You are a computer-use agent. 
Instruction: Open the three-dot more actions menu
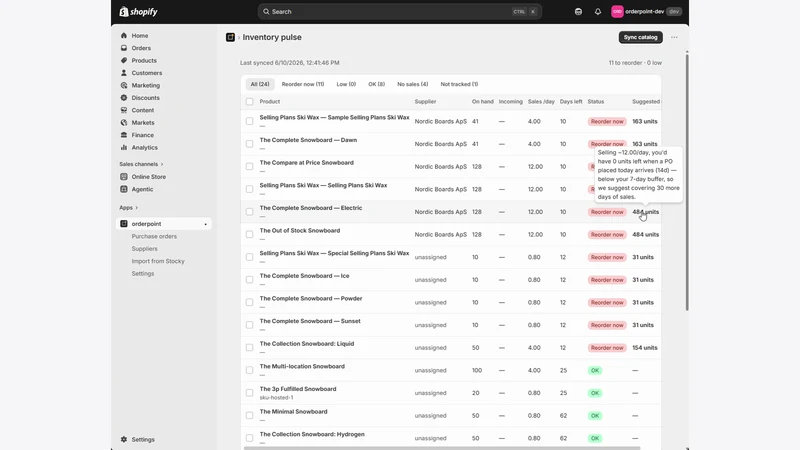click(x=674, y=37)
